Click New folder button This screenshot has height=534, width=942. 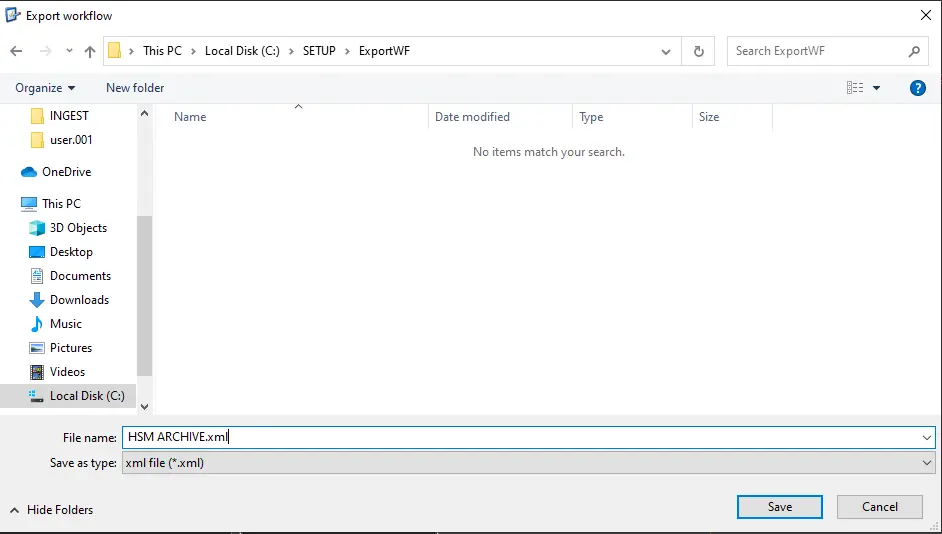pos(135,88)
